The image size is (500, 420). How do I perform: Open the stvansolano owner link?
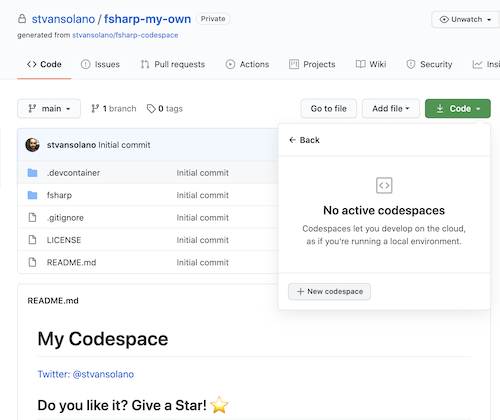pos(63,19)
